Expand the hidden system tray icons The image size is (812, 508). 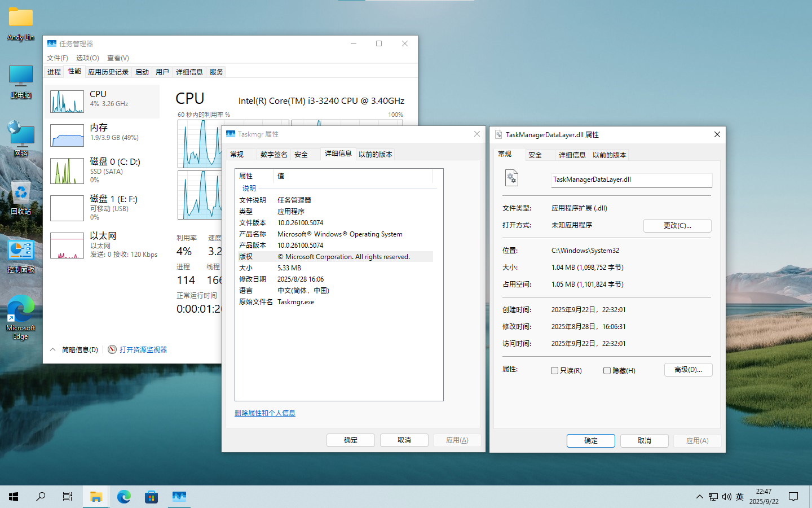click(699, 497)
